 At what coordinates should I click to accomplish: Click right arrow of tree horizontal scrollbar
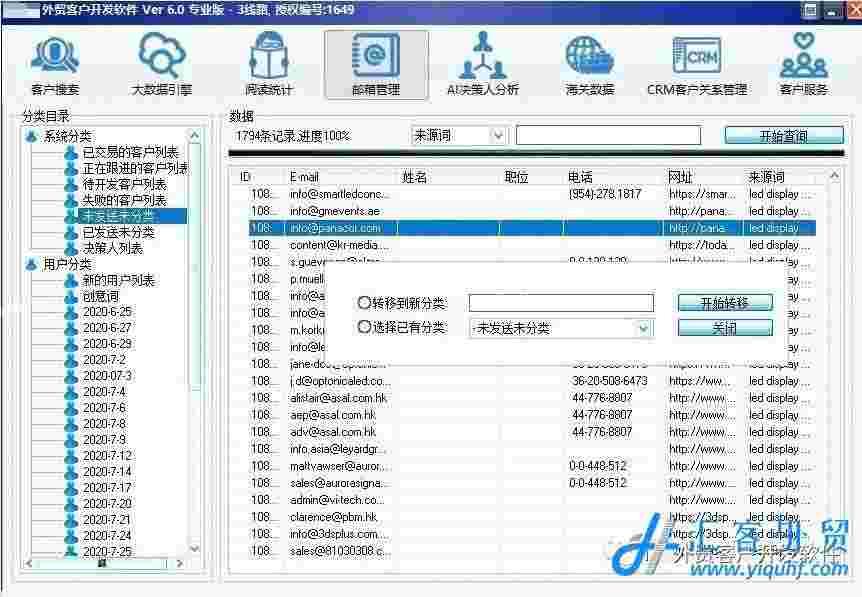click(179, 563)
